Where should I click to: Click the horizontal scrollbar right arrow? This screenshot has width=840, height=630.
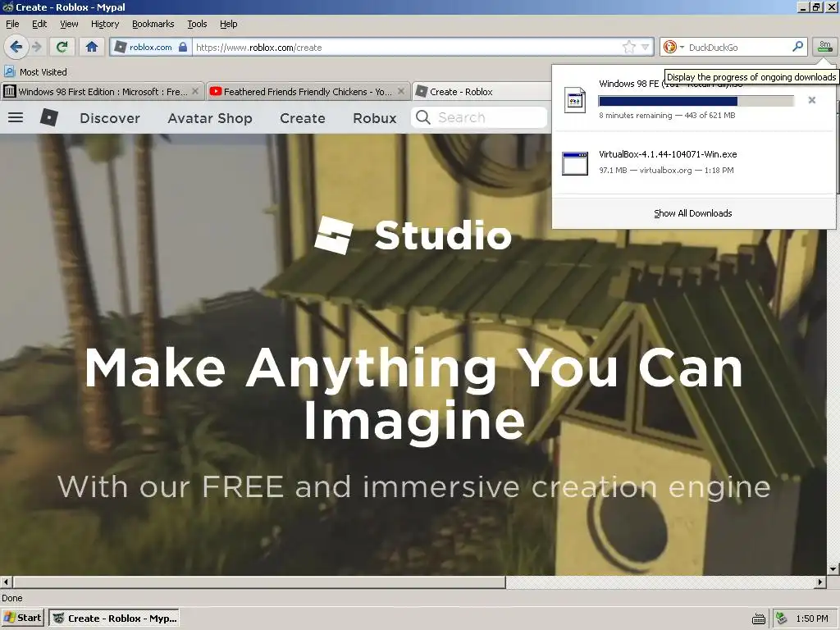820,582
